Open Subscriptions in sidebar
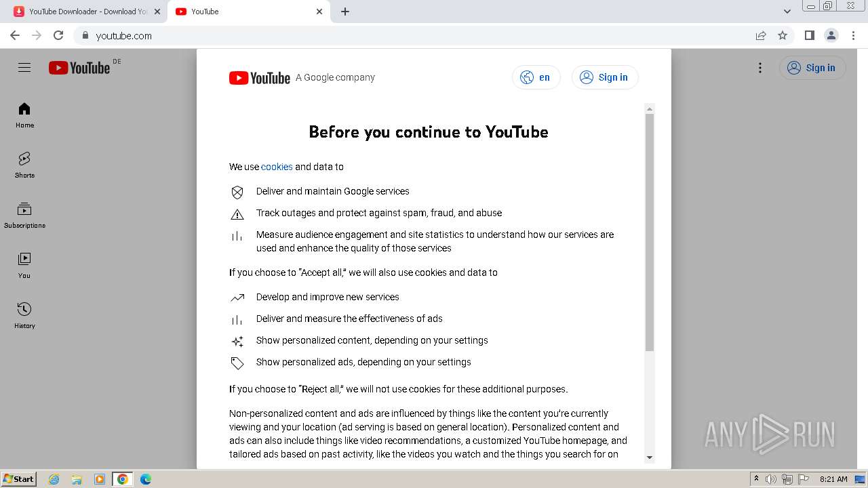Viewport: 868px width, 488px height. tap(24, 216)
